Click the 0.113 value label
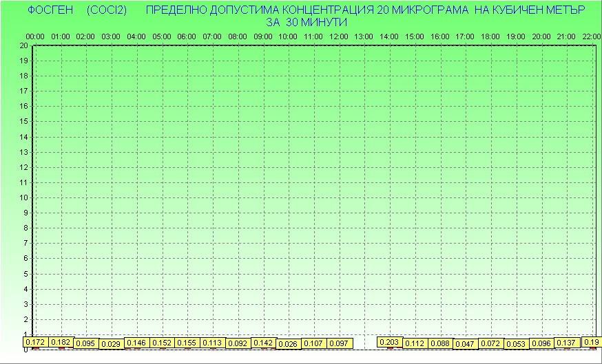The image size is (602, 364). (212, 343)
